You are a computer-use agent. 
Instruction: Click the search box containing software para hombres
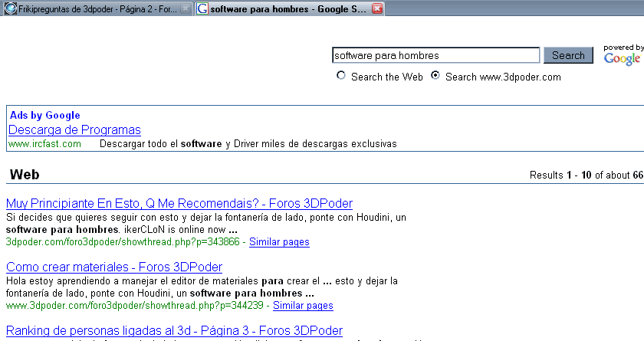435,55
